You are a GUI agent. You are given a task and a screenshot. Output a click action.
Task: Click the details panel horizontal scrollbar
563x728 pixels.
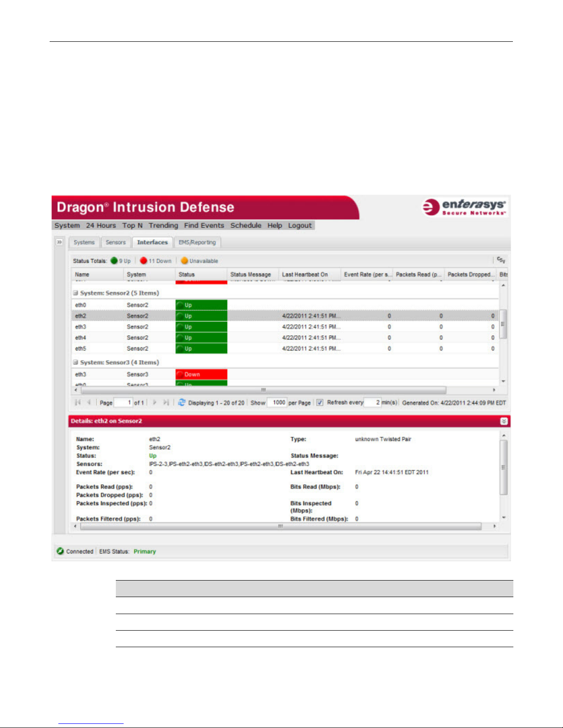click(x=281, y=526)
